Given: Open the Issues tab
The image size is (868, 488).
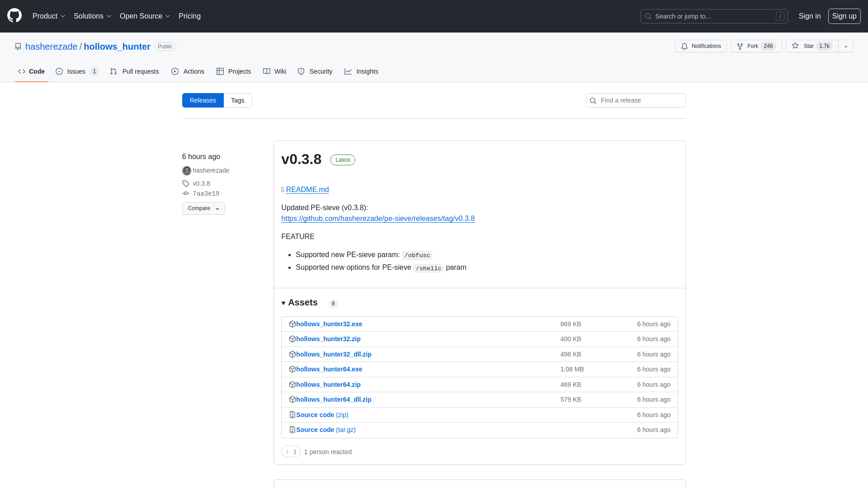Looking at the screenshot, I should (77, 71).
